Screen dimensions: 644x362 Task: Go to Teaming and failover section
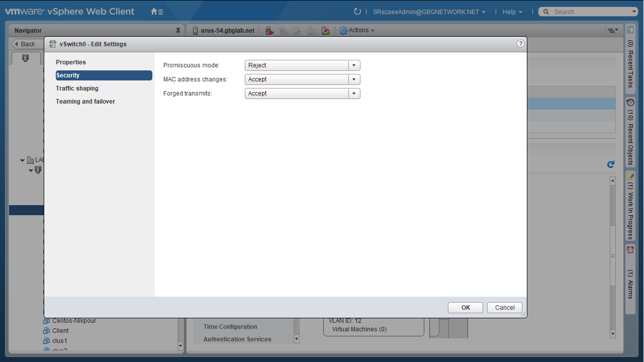tap(85, 102)
